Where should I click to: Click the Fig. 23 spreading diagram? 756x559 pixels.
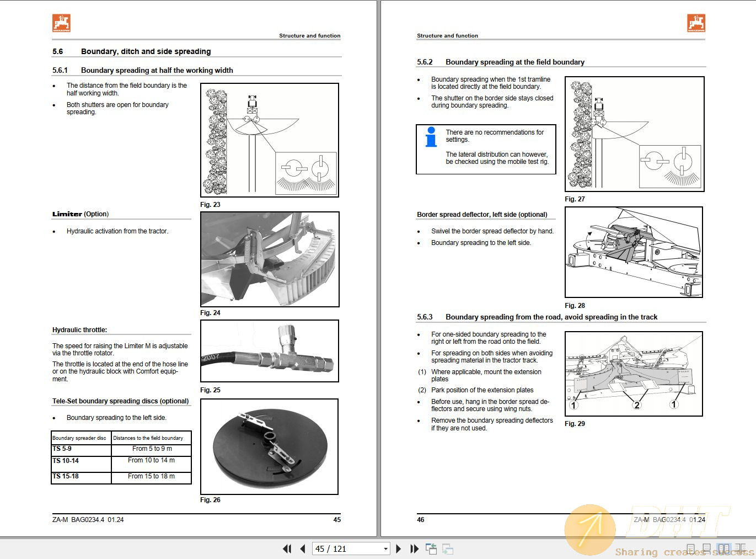[x=270, y=140]
